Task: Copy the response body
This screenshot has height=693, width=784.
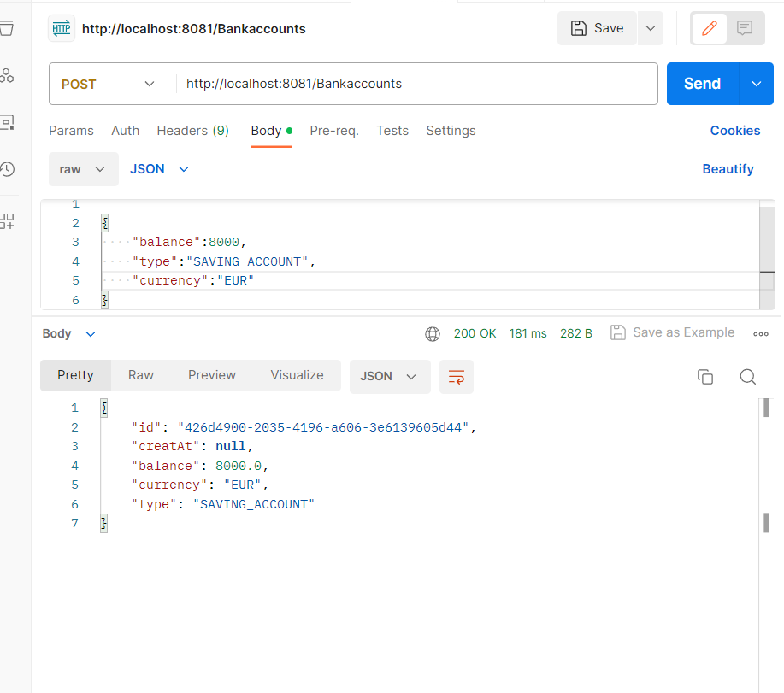Action: 704,376
